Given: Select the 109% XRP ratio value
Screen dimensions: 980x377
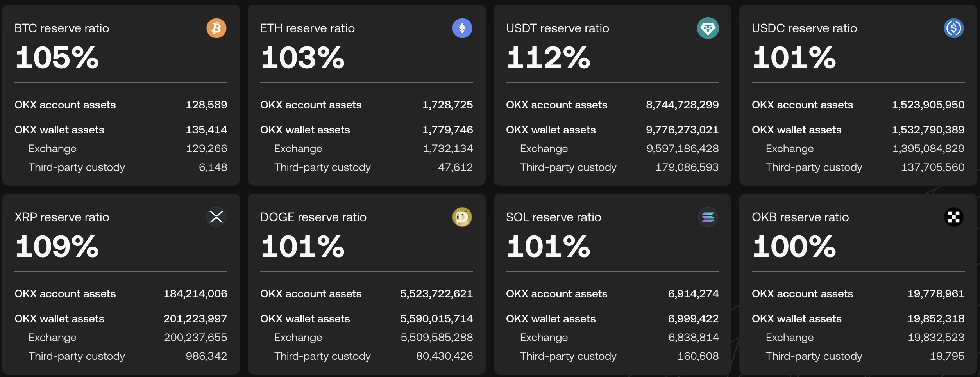Looking at the screenshot, I should click(x=57, y=247).
